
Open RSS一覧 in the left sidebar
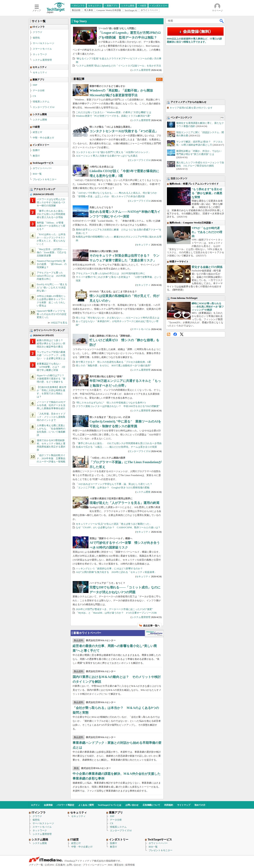pyautogui.click(x=37, y=174)
